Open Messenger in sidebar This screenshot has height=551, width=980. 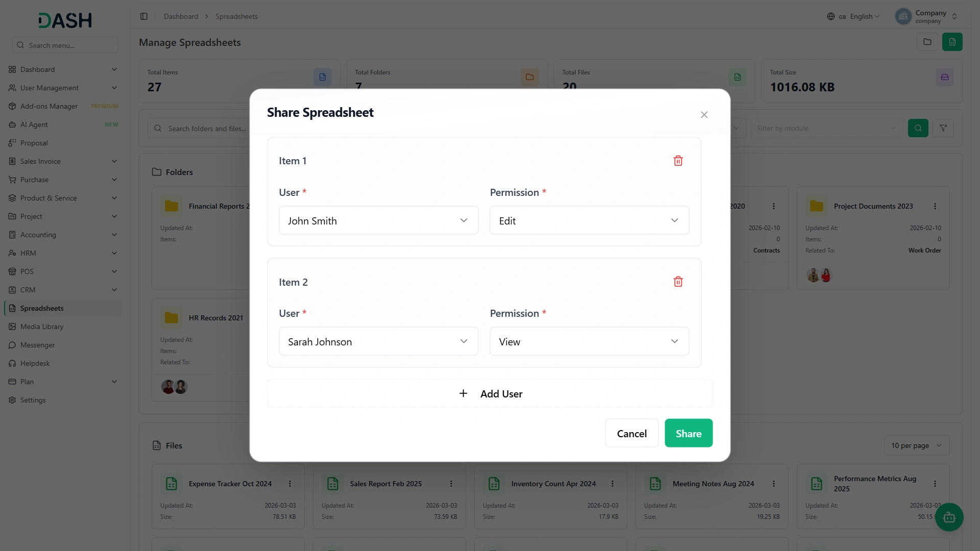click(x=63, y=345)
